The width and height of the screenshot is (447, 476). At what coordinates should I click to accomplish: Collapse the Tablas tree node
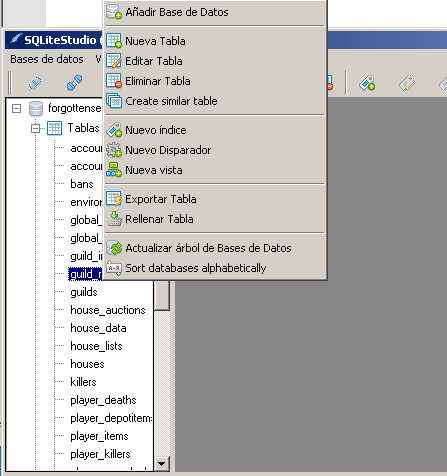35,128
